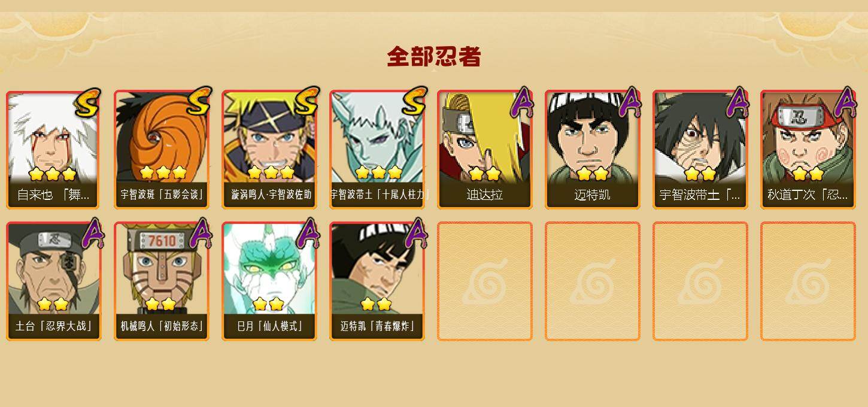The height and width of the screenshot is (407, 868).
Task: Select A-rank 宇智波带土 with scarred face
Action: click(700, 149)
